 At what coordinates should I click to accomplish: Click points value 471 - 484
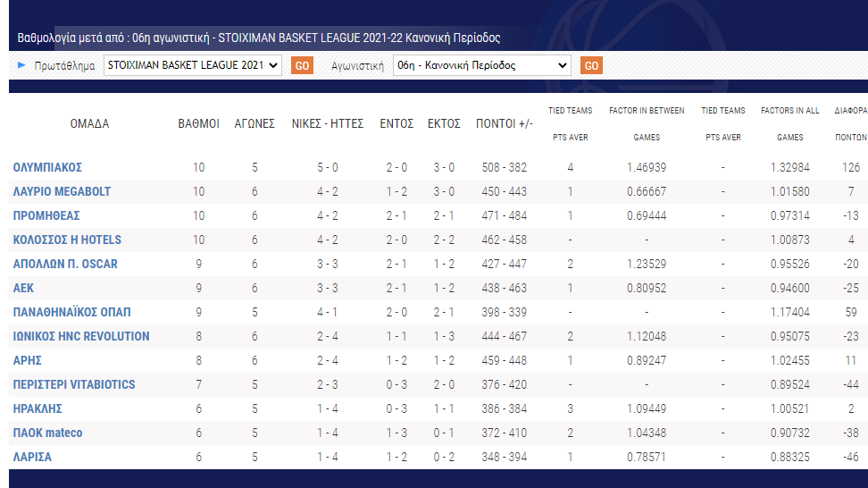(505, 215)
